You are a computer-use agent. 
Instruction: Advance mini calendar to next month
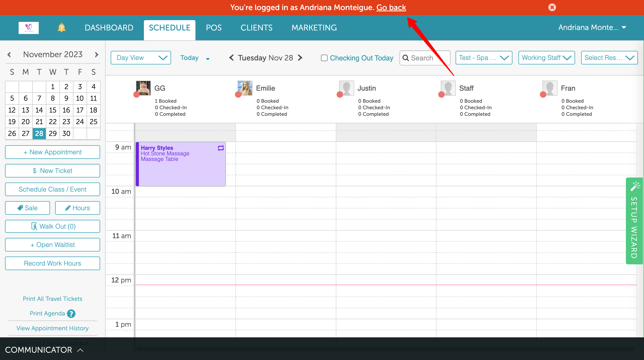[x=97, y=54]
